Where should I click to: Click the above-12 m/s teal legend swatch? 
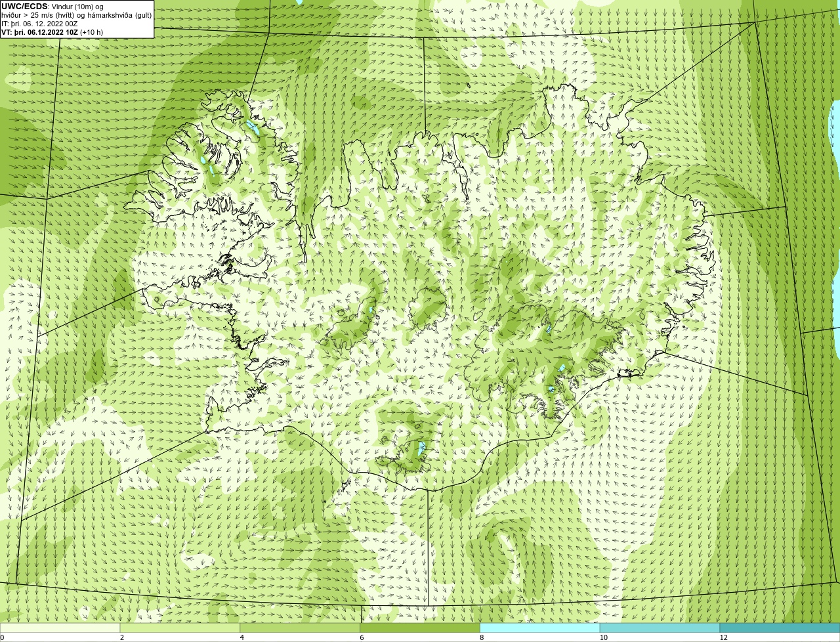click(780, 628)
